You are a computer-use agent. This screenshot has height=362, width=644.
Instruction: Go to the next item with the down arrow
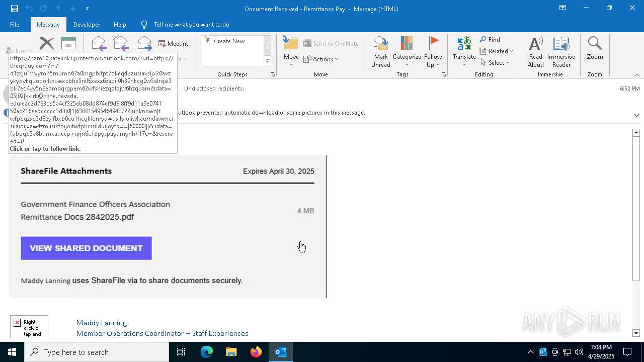click(73, 9)
